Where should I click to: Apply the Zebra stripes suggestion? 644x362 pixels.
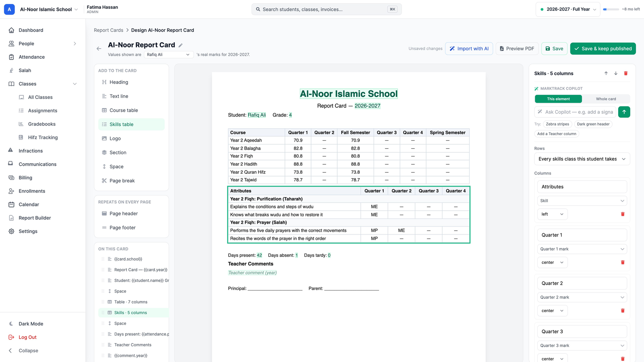pyautogui.click(x=557, y=124)
